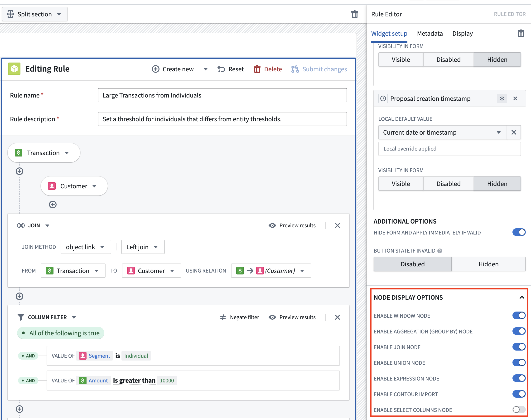This screenshot has width=531, height=420.
Task: Open the Left join type dropdown
Action: point(143,247)
